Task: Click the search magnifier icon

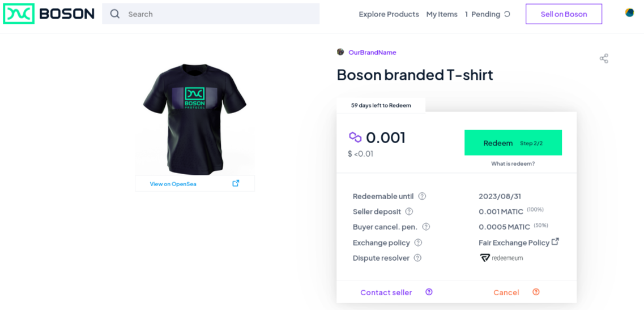Action: 115,14
